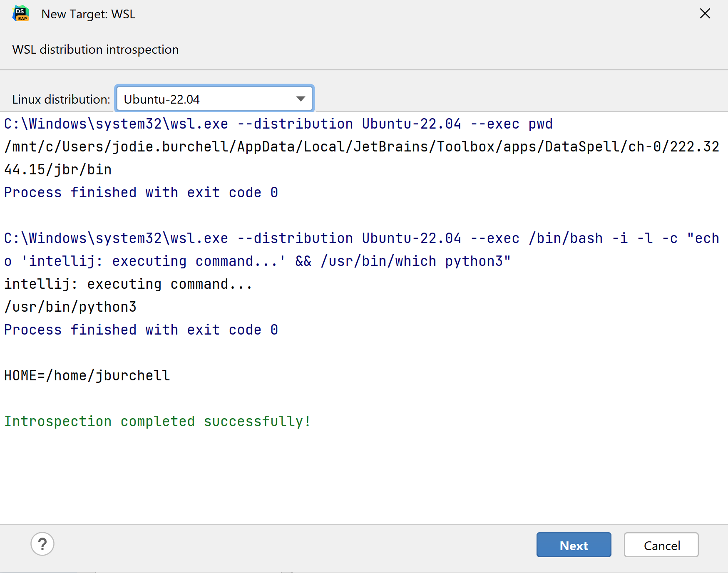Open the Linux distribution dropdown arrow
Viewport: 728px width, 573px height.
(301, 99)
